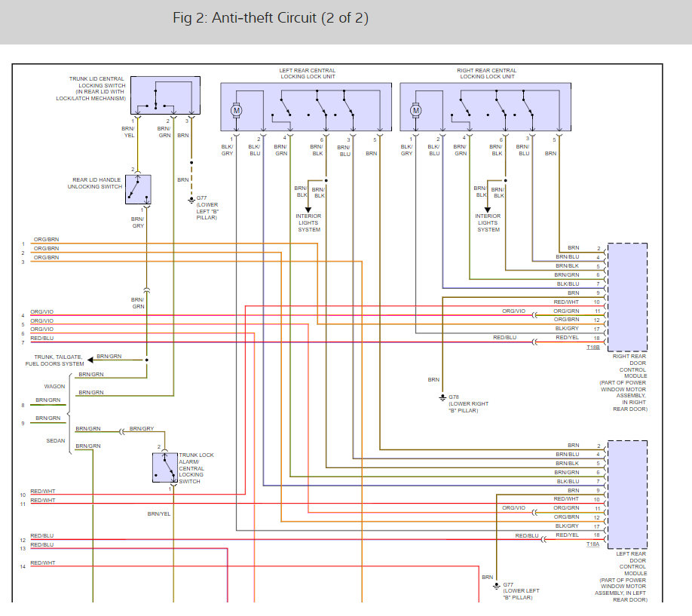Click the 'REAR LID HANDLE UNLOCKING SWITCH' label

[95, 183]
